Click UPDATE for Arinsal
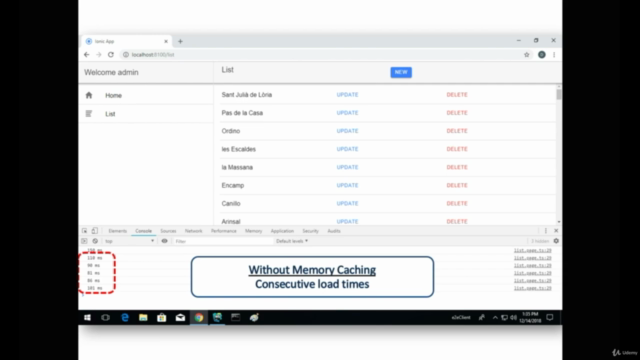Viewport: 640px width, 360px height. click(x=347, y=221)
